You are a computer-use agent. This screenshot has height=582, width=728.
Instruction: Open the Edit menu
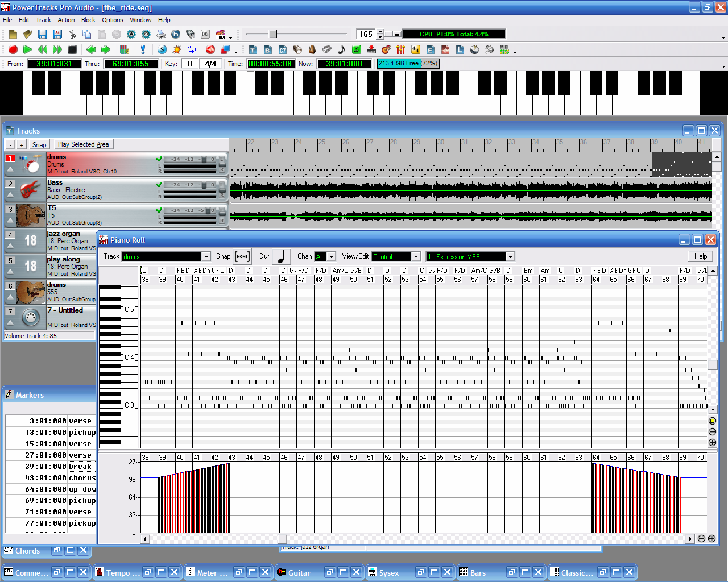pos(24,20)
